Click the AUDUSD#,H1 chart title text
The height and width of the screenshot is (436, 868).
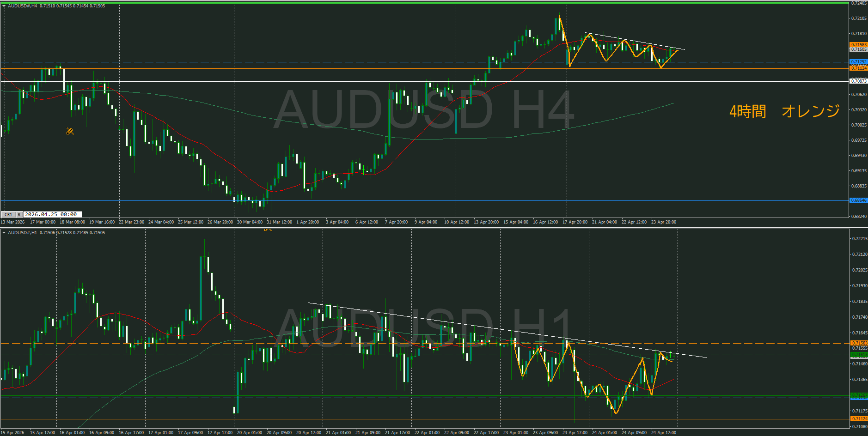(23, 233)
